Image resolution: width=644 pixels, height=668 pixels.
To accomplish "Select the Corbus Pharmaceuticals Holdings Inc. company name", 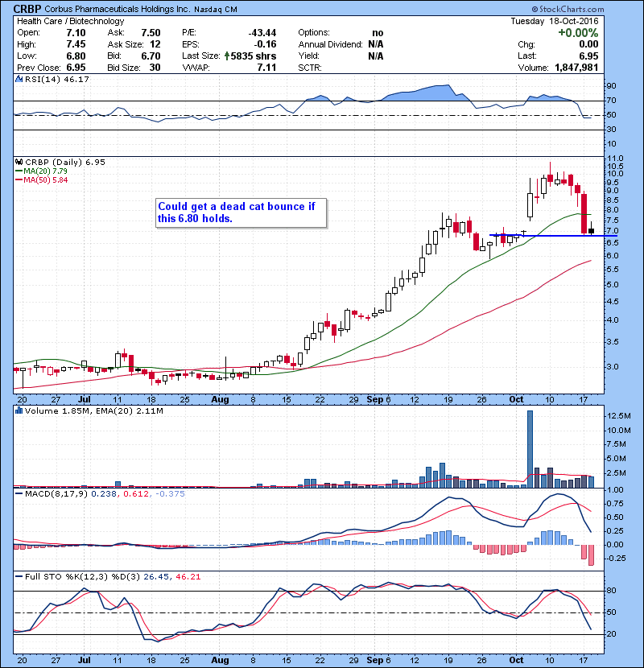I will pyautogui.click(x=118, y=9).
